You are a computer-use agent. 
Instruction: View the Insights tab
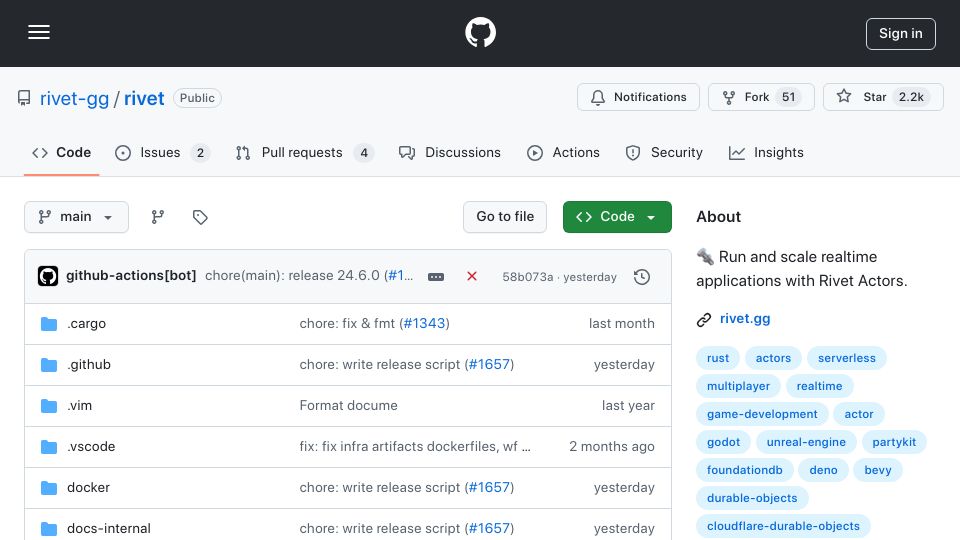click(766, 152)
